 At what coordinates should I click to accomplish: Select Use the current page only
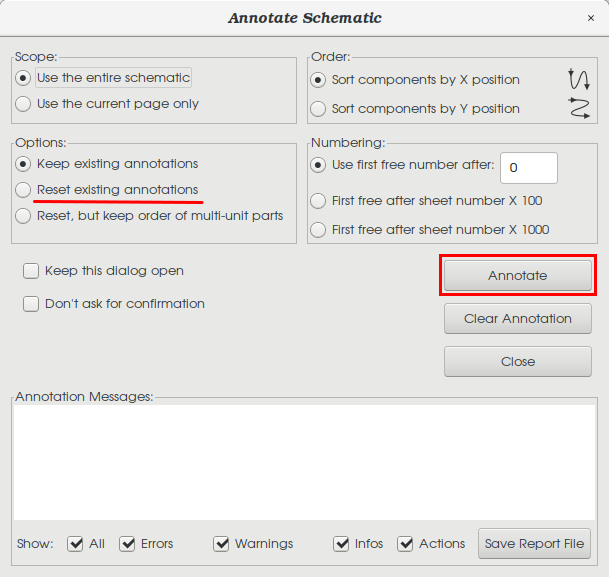point(24,104)
